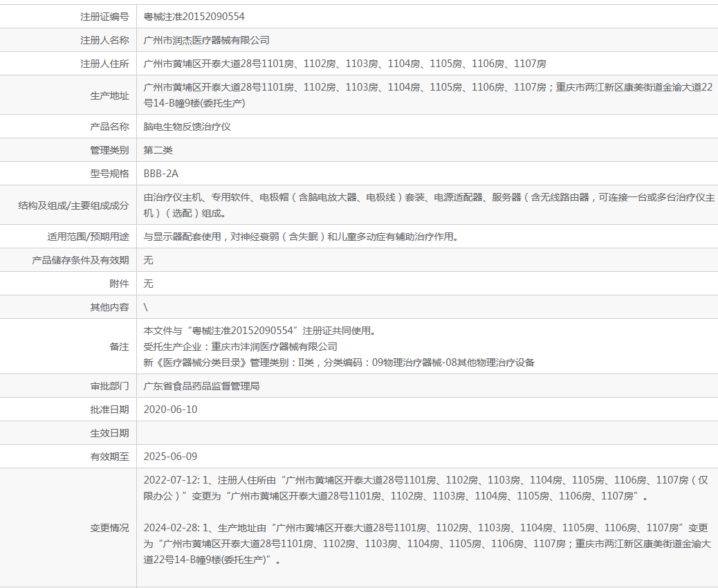Select the model value BBB-2A
The width and height of the screenshot is (718, 588).
pyautogui.click(x=161, y=174)
